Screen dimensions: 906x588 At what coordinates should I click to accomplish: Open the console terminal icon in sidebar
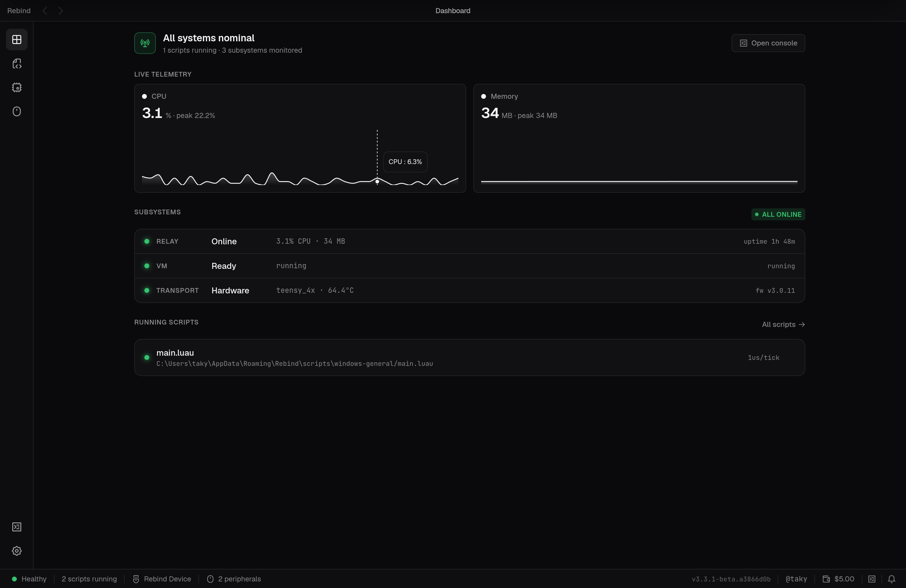coord(17,527)
